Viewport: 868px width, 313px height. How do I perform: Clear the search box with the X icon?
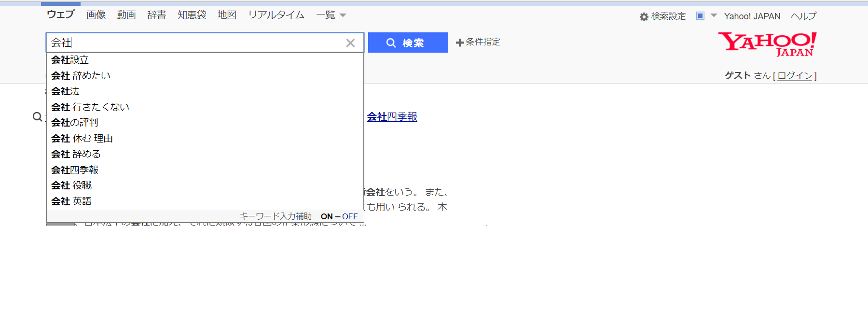pyautogui.click(x=350, y=43)
